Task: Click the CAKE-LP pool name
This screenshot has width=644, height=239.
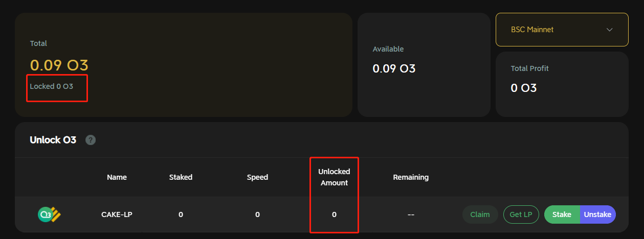Action: coord(117,214)
